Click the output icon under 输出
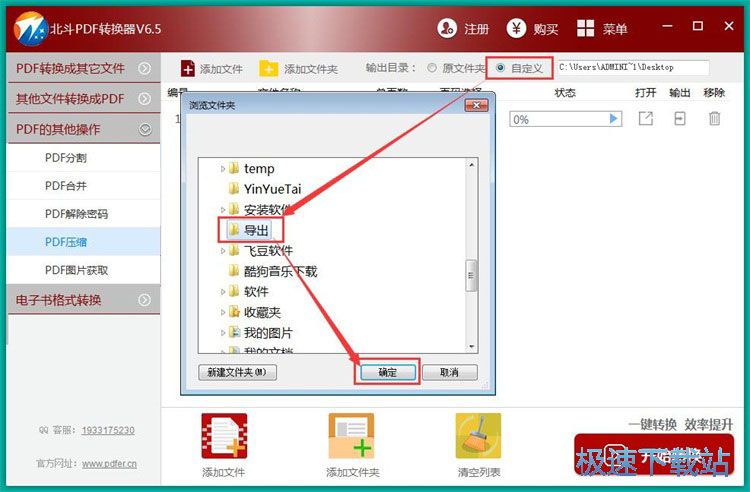Viewport: 750px width, 492px height. pyautogui.click(x=680, y=118)
